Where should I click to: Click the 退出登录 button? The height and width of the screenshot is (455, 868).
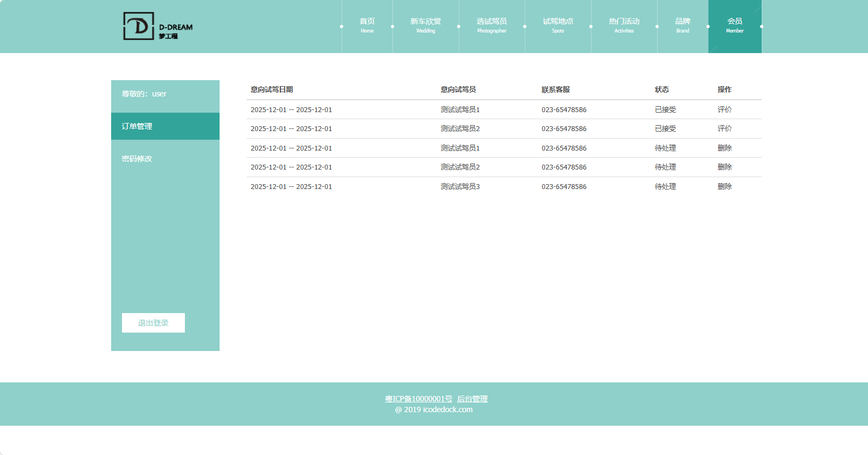pyautogui.click(x=153, y=323)
